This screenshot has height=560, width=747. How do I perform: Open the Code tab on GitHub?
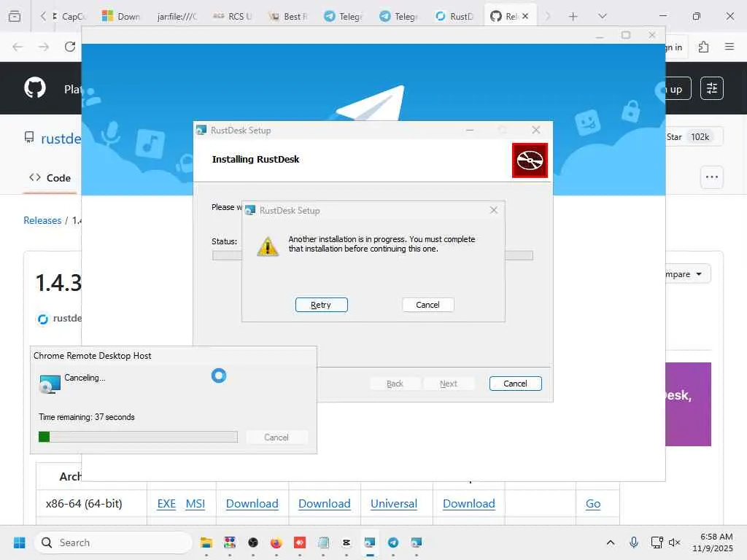pyautogui.click(x=50, y=178)
